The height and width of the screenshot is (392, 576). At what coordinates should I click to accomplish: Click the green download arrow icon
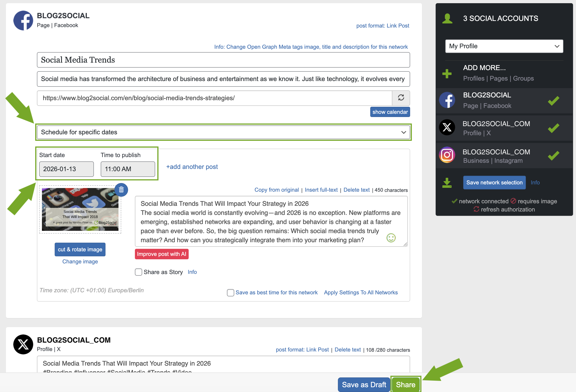pyautogui.click(x=447, y=183)
